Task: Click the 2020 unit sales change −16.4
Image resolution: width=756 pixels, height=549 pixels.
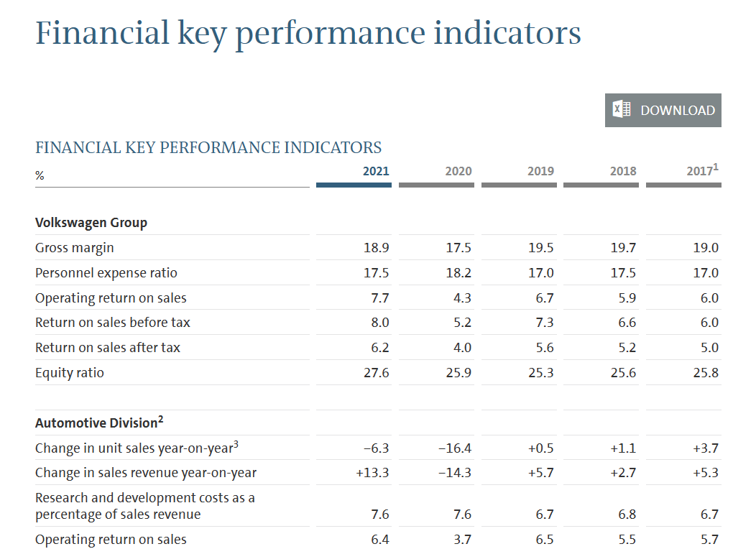Action: [455, 448]
